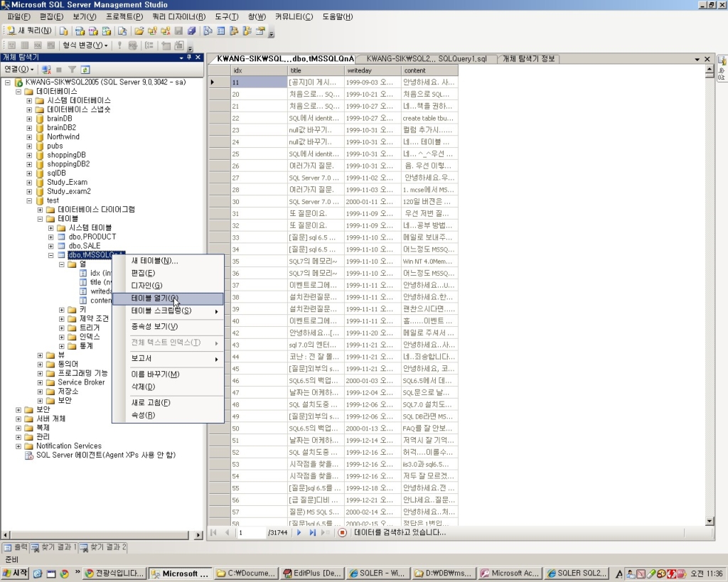Click the red Stop retrieval button
728x582 pixels.
(x=342, y=533)
